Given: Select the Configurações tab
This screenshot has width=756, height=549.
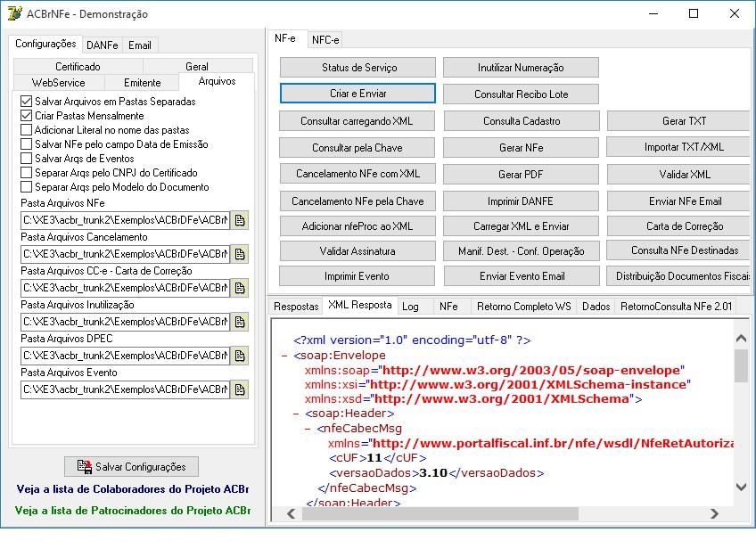Looking at the screenshot, I should click(45, 44).
